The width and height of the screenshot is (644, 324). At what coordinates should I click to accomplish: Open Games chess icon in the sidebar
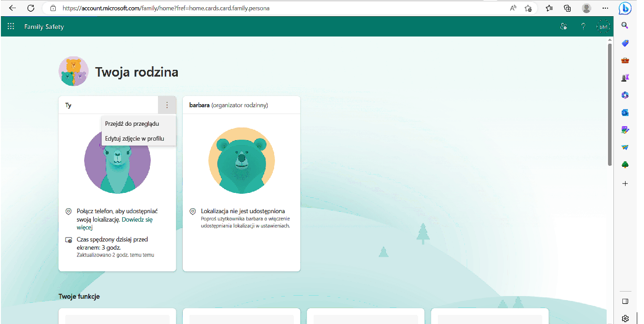[625, 78]
